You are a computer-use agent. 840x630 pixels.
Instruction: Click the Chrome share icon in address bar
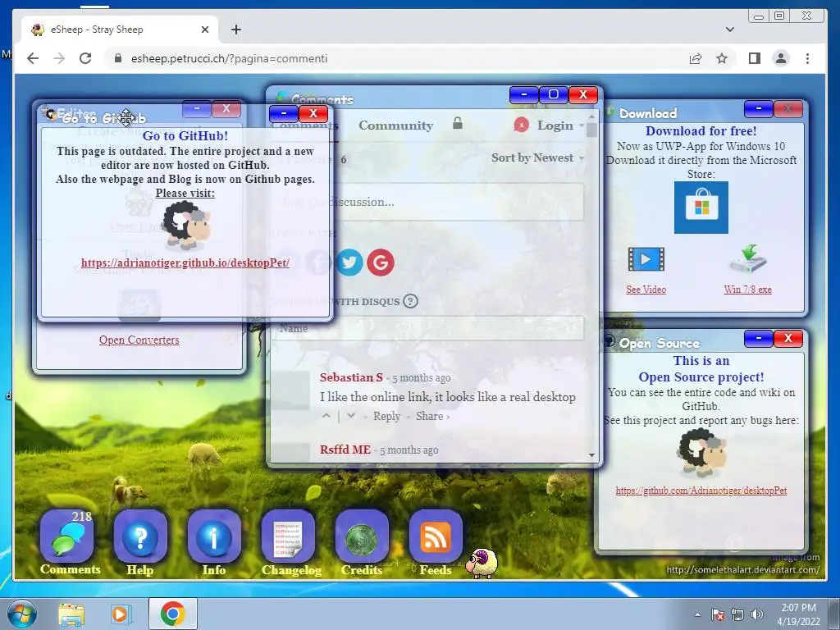(x=696, y=58)
